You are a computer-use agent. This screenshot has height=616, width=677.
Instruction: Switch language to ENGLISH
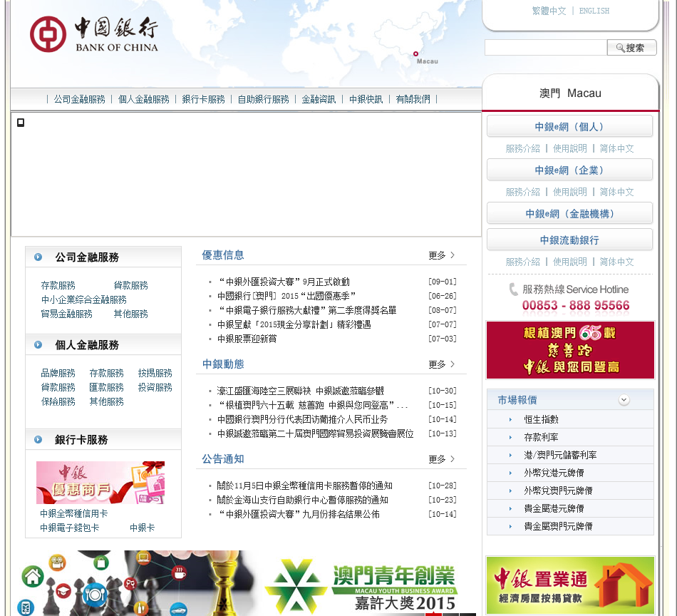[594, 11]
